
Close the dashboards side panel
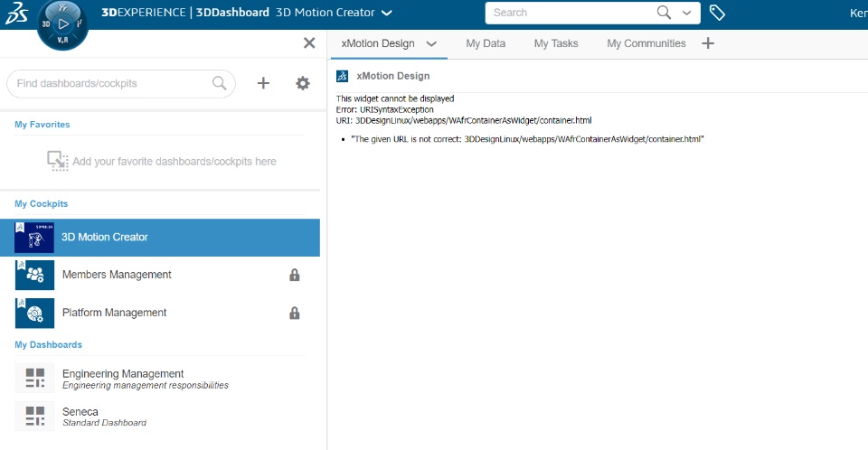[309, 43]
